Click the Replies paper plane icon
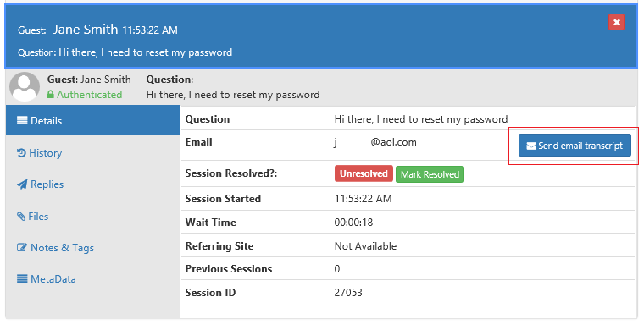Screen dimensions: 644x330 point(22,184)
